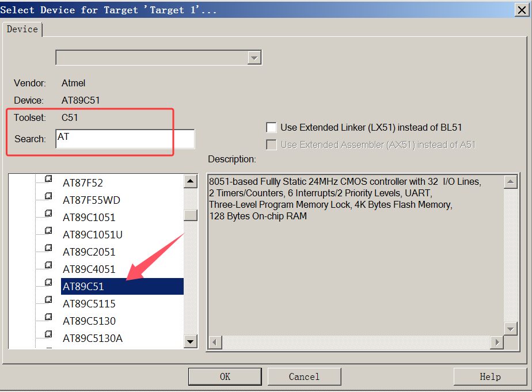Click device list scroll up arrow
Viewport: 532px width, 392px height.
[x=191, y=181]
